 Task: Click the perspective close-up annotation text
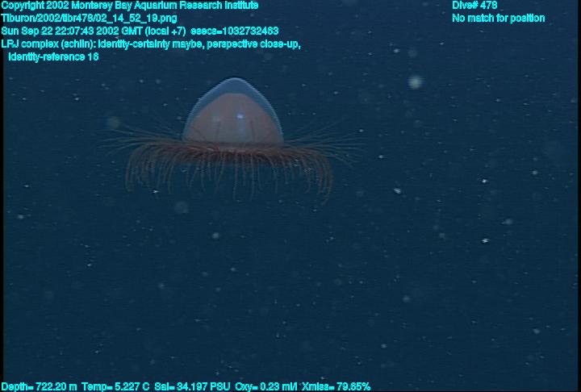[253, 44]
